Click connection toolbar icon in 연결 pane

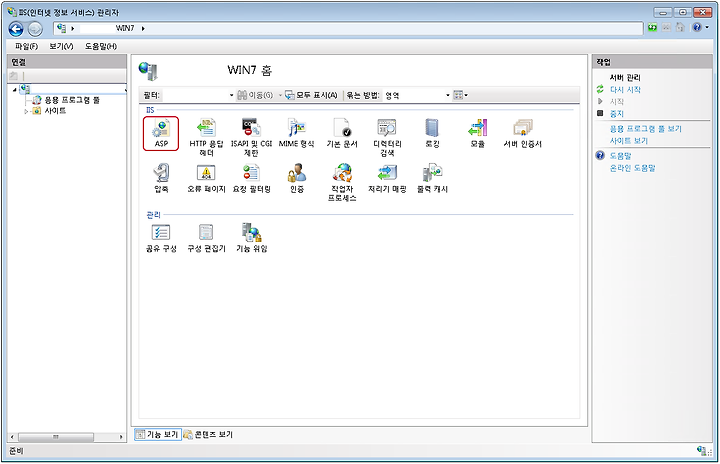(x=14, y=76)
